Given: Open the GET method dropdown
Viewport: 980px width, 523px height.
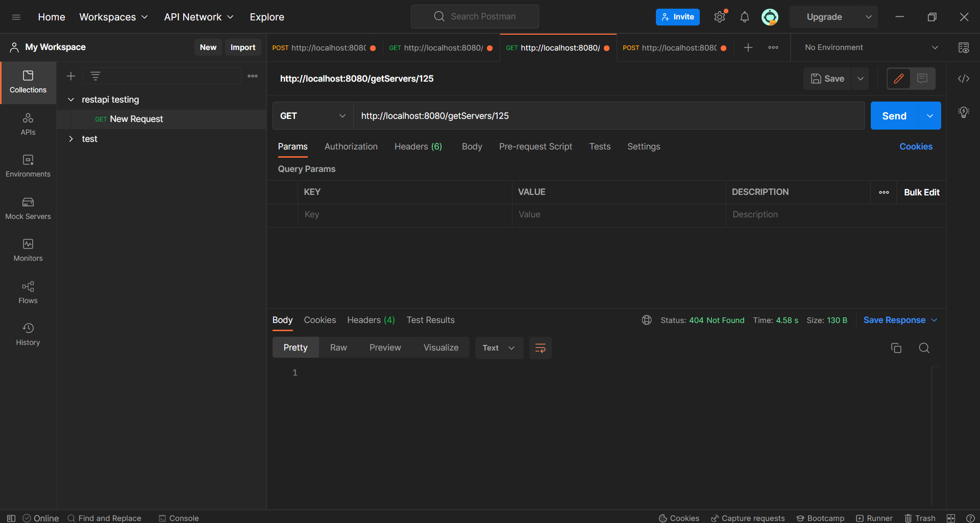Looking at the screenshot, I should (313, 116).
